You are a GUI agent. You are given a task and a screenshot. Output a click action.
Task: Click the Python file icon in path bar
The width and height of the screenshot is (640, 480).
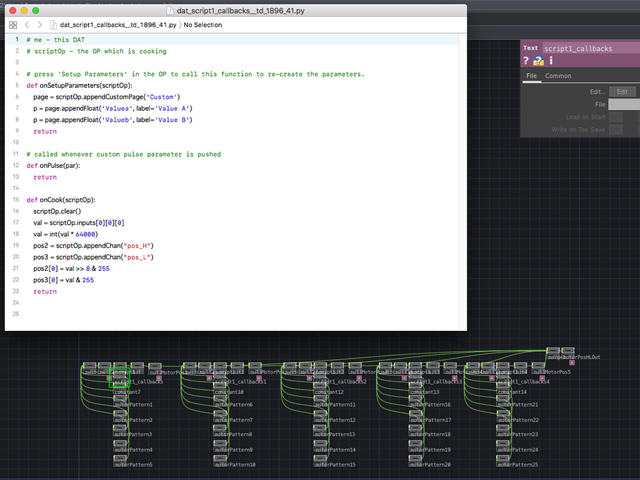click(x=53, y=25)
